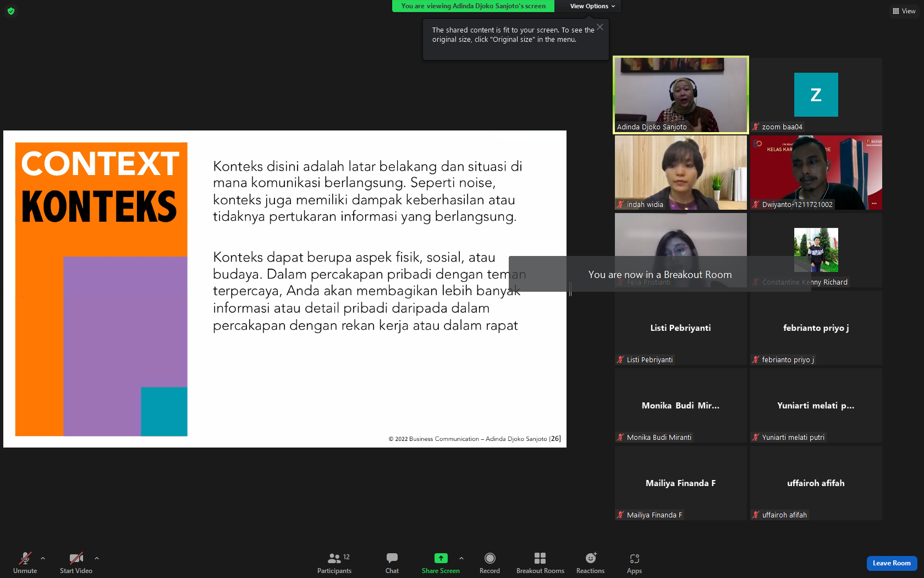Select Adinda Djoko Sanjoto's video tile
924x578 pixels.
click(x=681, y=95)
